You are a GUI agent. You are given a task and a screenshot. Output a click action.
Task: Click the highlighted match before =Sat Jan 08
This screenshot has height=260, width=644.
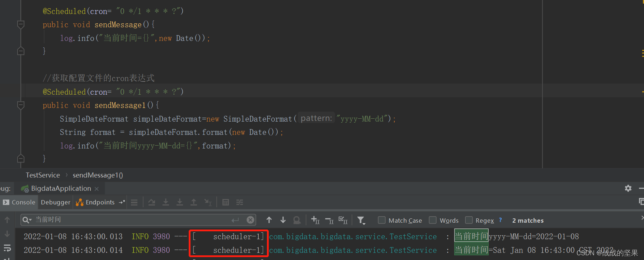point(471,250)
